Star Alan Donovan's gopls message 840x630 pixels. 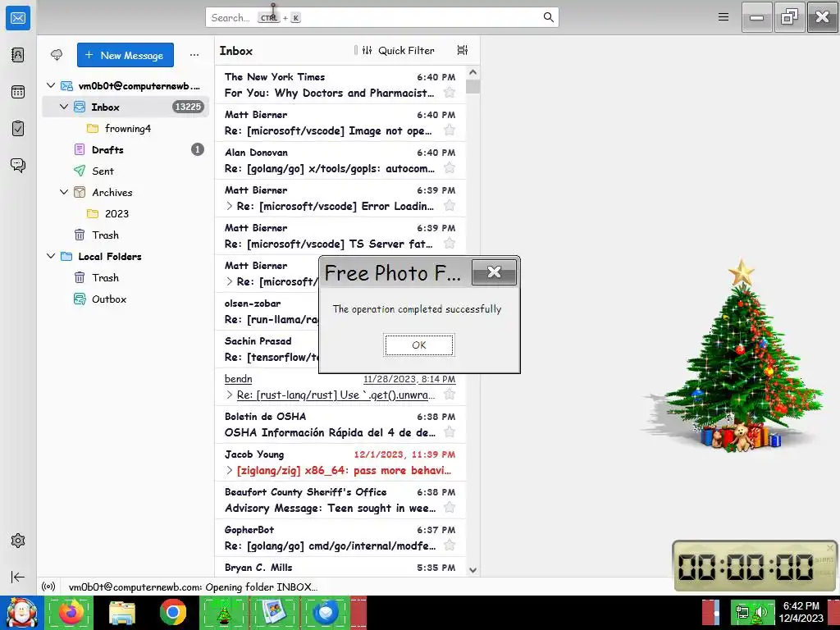450,167
